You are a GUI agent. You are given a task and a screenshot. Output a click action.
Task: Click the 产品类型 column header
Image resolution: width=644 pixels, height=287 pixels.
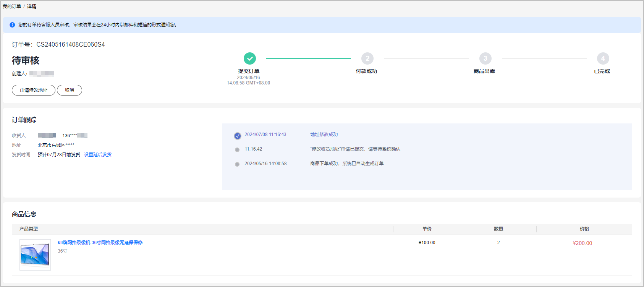pyautogui.click(x=29, y=229)
